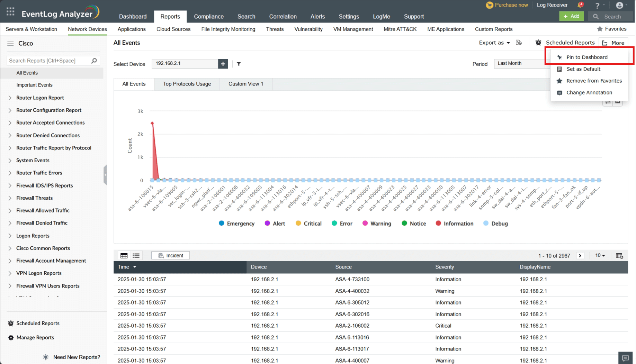This screenshot has width=636, height=364.
Task: Click the Select Device input field
Action: tap(185, 64)
